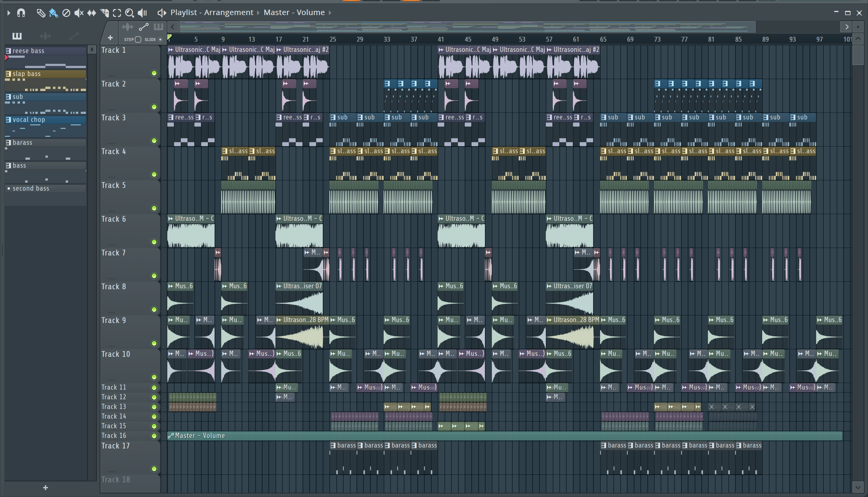Select the Zoom magnifier tool
The height and width of the screenshot is (497, 868).
(x=129, y=13)
